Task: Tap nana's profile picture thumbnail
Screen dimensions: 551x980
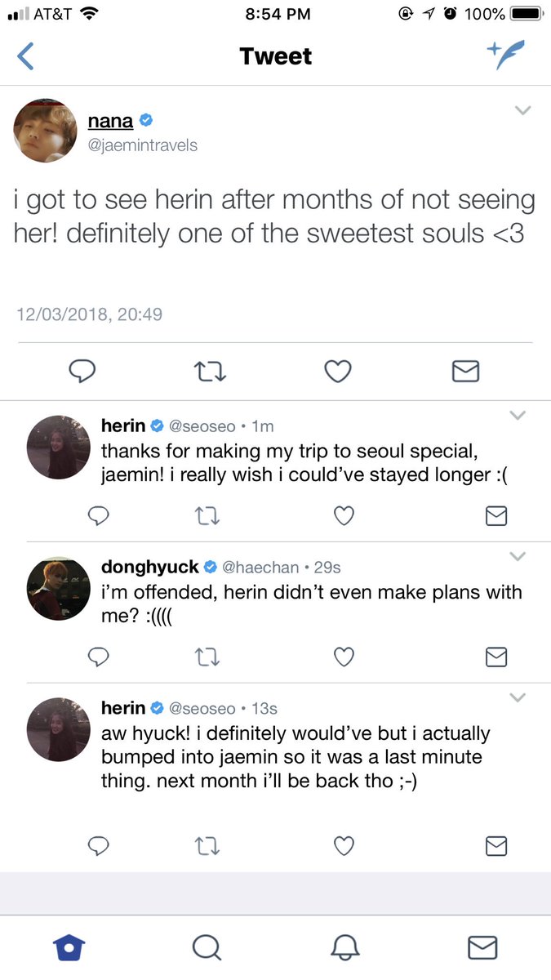Action: [x=45, y=129]
